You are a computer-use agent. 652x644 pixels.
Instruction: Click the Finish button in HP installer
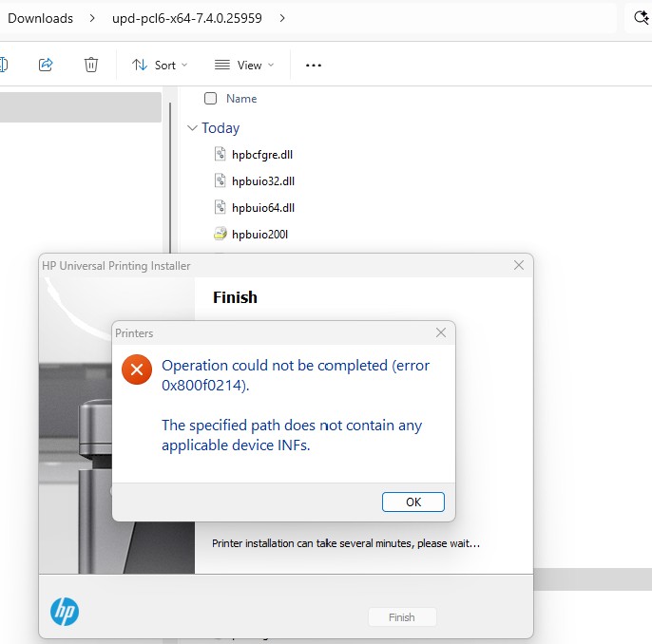pos(402,617)
